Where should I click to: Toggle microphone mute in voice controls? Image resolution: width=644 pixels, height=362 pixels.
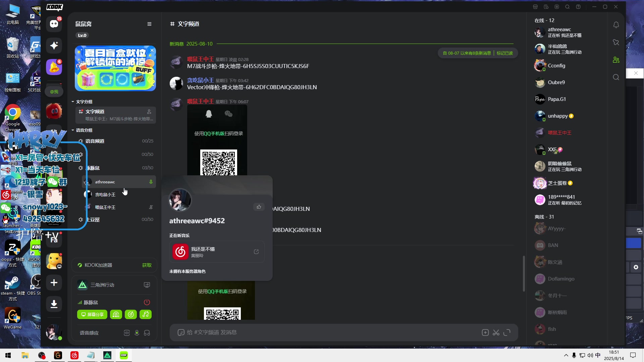pyautogui.click(x=137, y=333)
